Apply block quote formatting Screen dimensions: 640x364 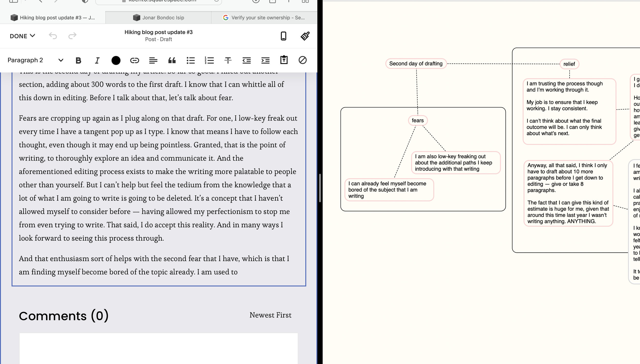click(x=172, y=60)
